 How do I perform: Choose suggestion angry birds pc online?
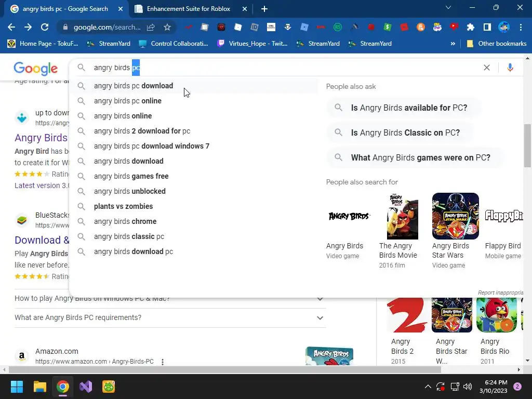point(194,101)
